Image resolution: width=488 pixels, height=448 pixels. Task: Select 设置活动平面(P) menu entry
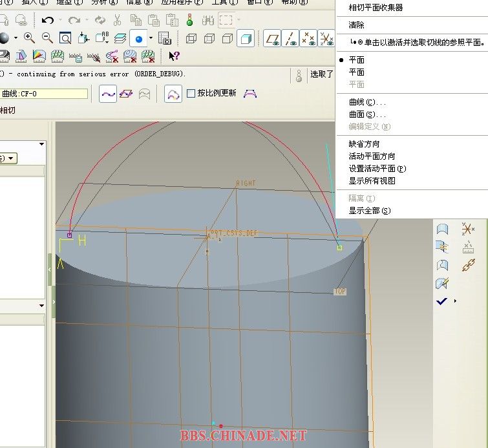(377, 168)
